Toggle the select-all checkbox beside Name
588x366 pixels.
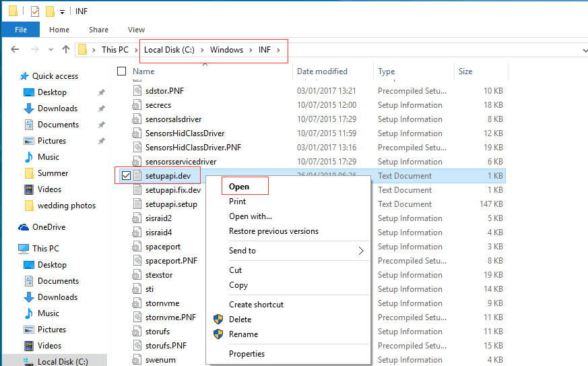122,71
